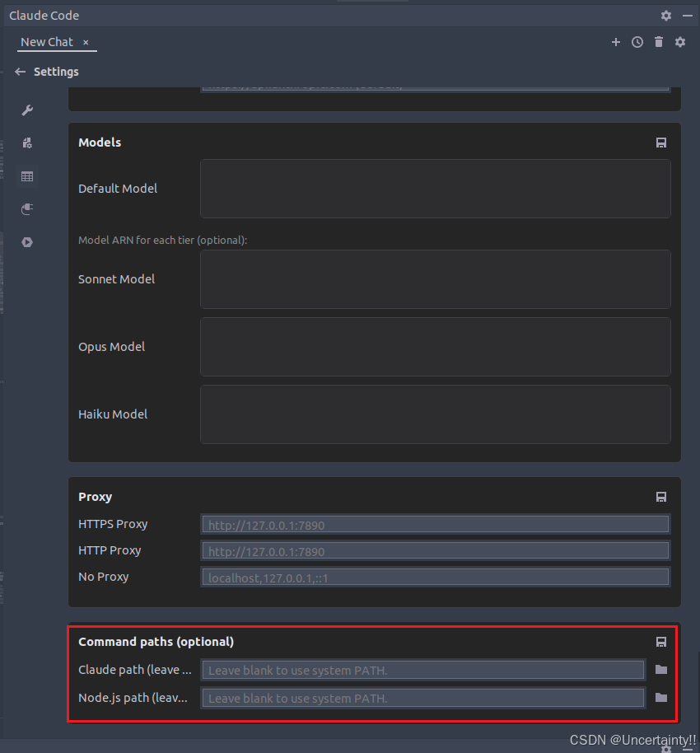Click the Default Model label
The width and height of the screenshot is (700, 753).
(118, 189)
